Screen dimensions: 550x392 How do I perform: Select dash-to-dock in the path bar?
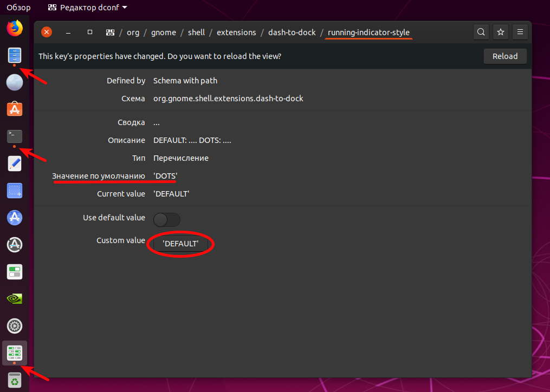292,32
